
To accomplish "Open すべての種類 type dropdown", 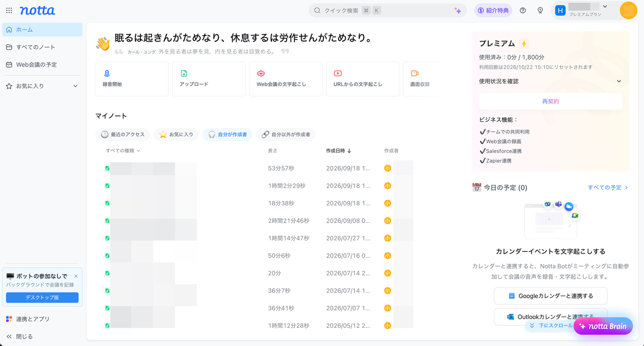I will tap(123, 151).
